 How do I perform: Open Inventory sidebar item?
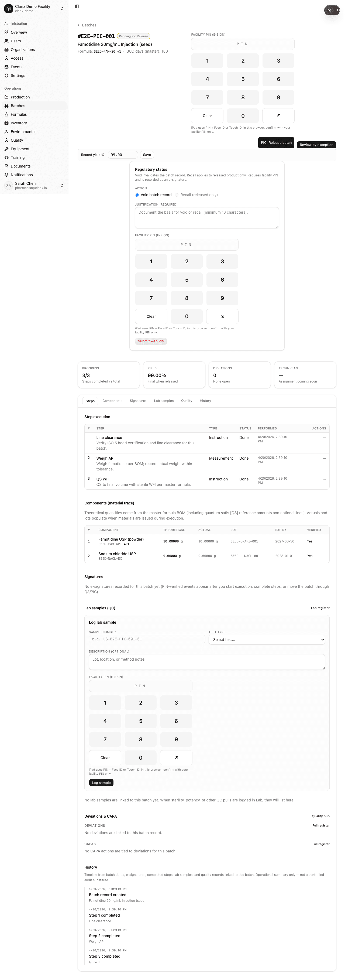tap(34, 123)
